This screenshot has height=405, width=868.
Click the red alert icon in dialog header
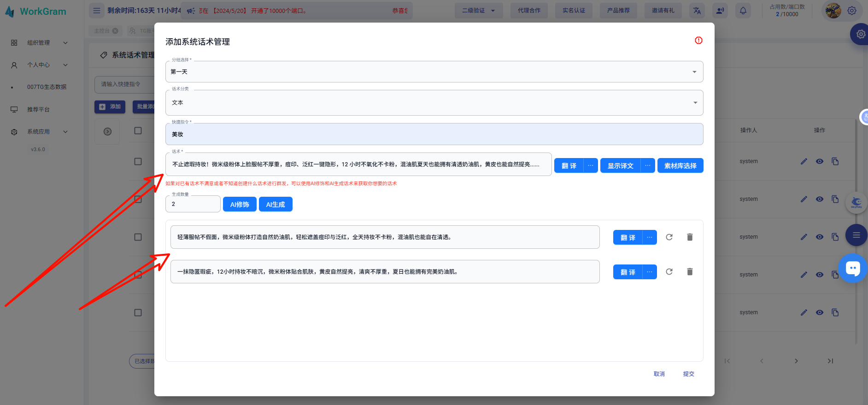[x=698, y=41]
